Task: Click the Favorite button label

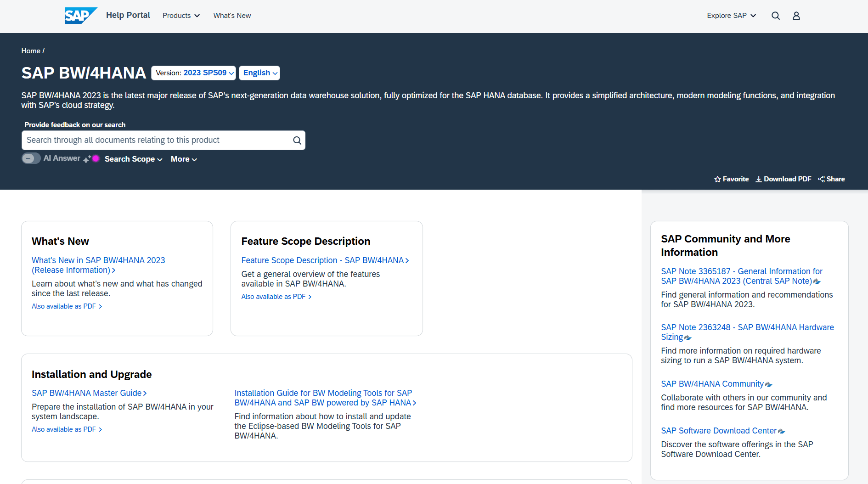Action: 736,179
